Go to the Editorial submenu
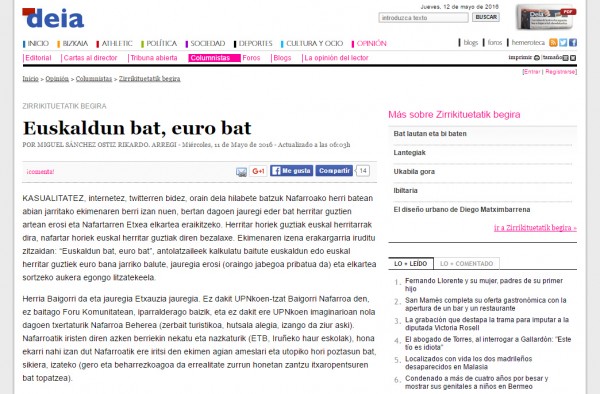 (38, 58)
